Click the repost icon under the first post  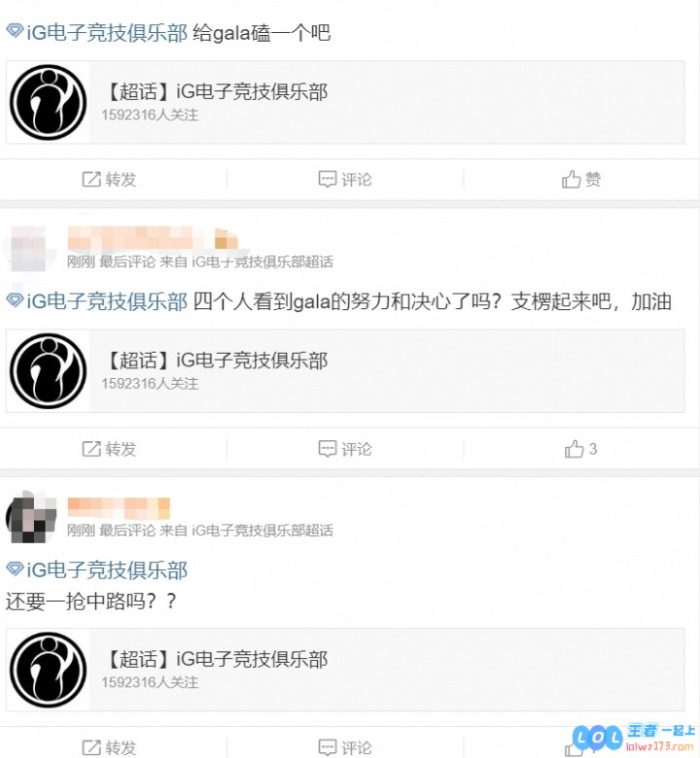[x=91, y=180]
